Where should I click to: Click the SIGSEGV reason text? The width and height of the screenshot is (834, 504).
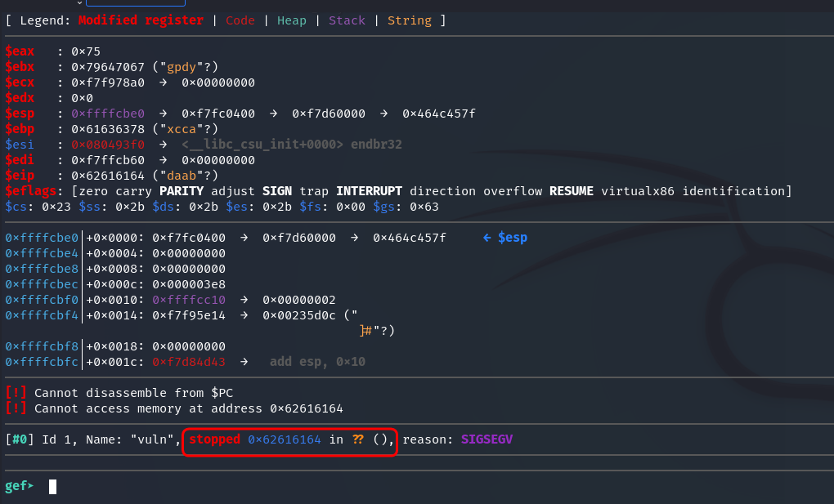486,439
